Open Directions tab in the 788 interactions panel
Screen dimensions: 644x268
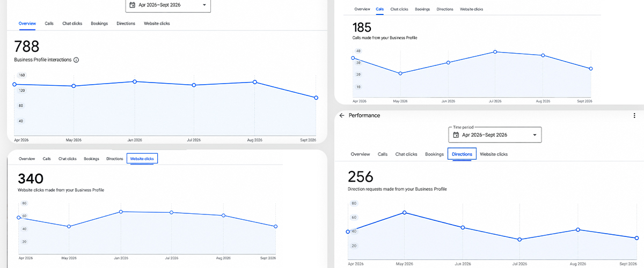(126, 24)
